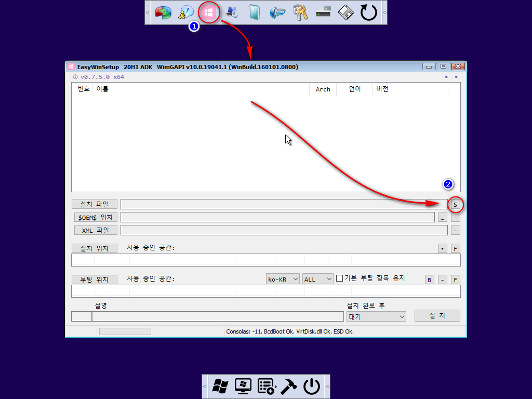This screenshot has width=532, height=399.
Task: Sort by the 번호 column header
Action: click(83, 89)
